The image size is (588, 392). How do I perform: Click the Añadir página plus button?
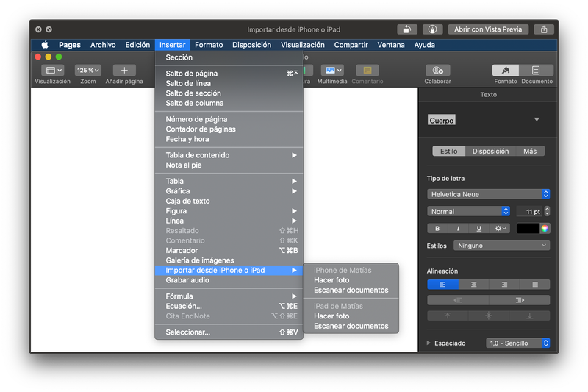coord(124,70)
